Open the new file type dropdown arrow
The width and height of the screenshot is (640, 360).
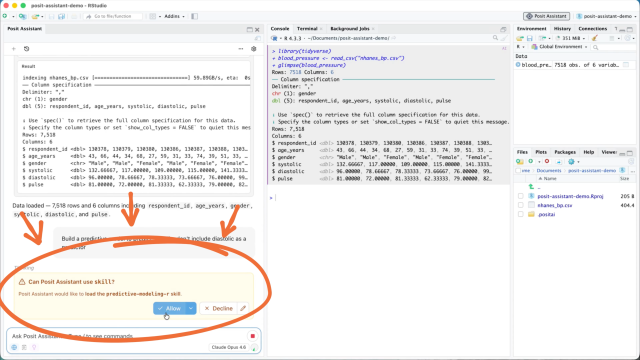click(13, 16)
